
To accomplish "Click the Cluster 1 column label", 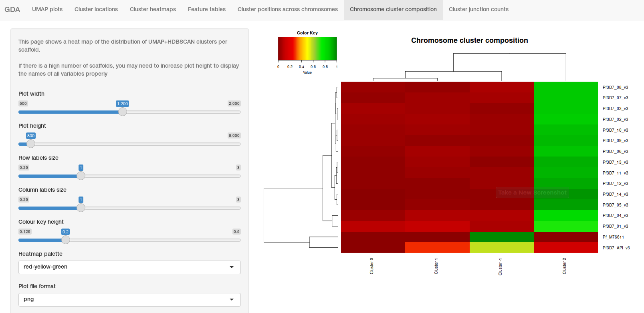I will (436, 266).
